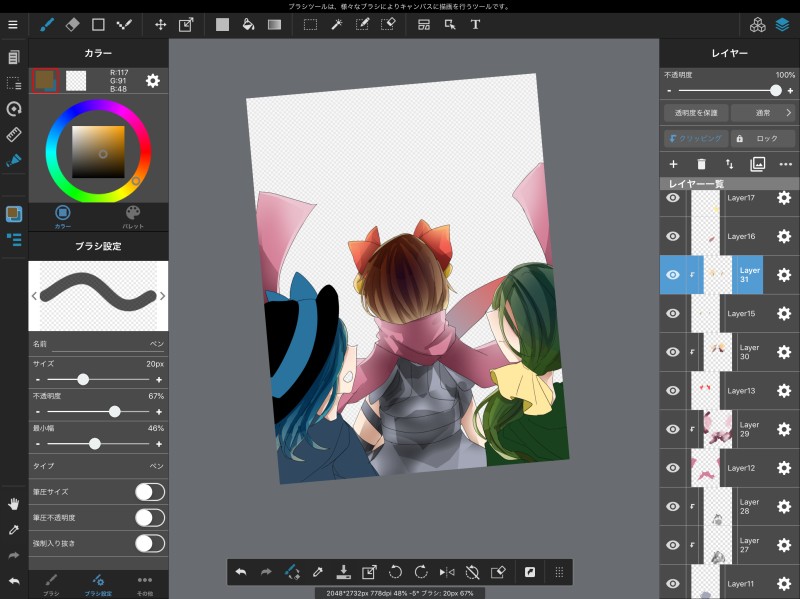800x599 pixels.
Task: Open Layer16 settings gear
Action: tap(784, 236)
